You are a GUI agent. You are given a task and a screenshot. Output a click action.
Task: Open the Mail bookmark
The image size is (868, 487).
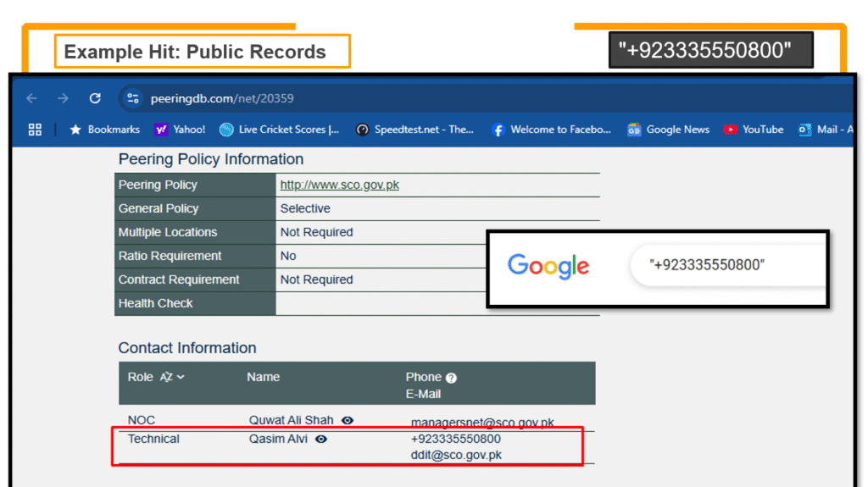826,130
